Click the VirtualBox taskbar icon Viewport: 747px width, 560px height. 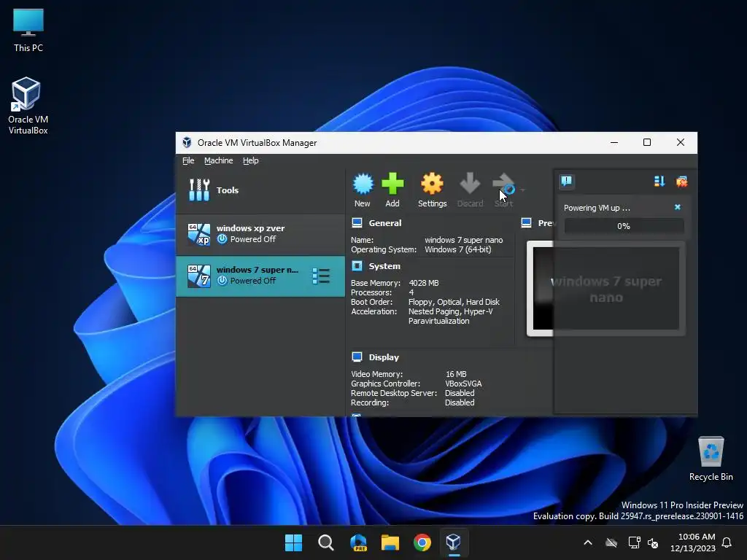454,542
